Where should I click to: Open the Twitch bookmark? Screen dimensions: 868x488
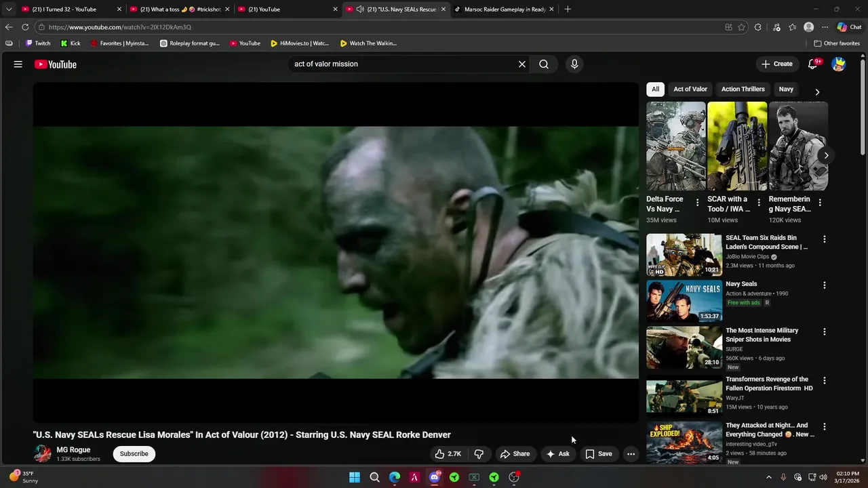point(38,43)
